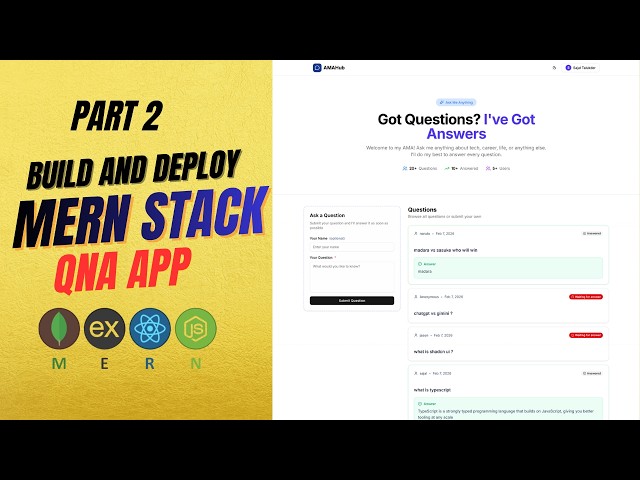
Task: Click the 'Ask a Question' card heading
Action: coord(327,215)
